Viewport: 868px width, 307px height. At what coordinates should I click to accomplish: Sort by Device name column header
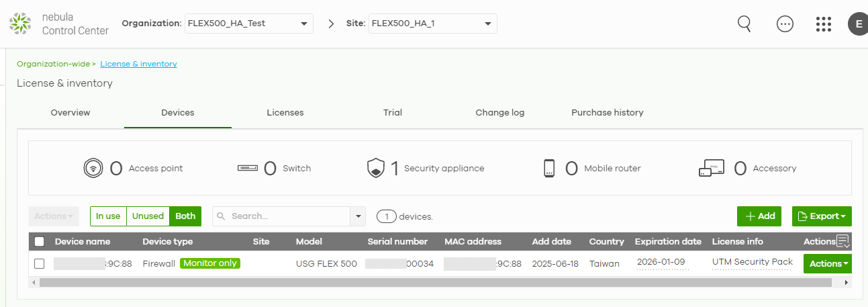coord(83,241)
